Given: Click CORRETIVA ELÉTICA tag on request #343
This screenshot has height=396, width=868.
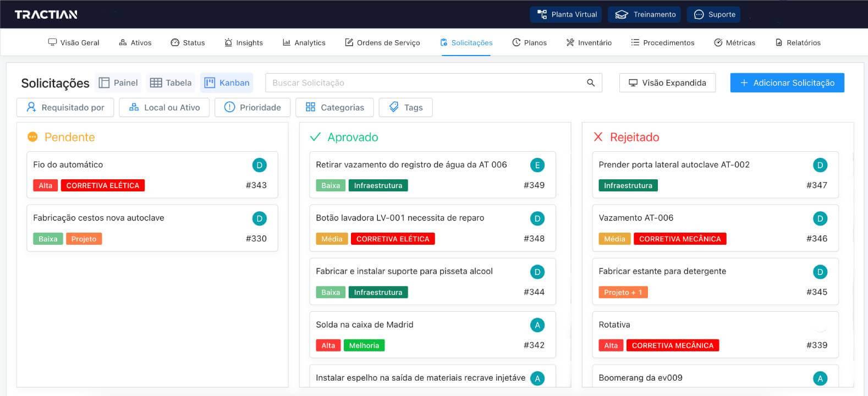Looking at the screenshot, I should click(103, 185).
